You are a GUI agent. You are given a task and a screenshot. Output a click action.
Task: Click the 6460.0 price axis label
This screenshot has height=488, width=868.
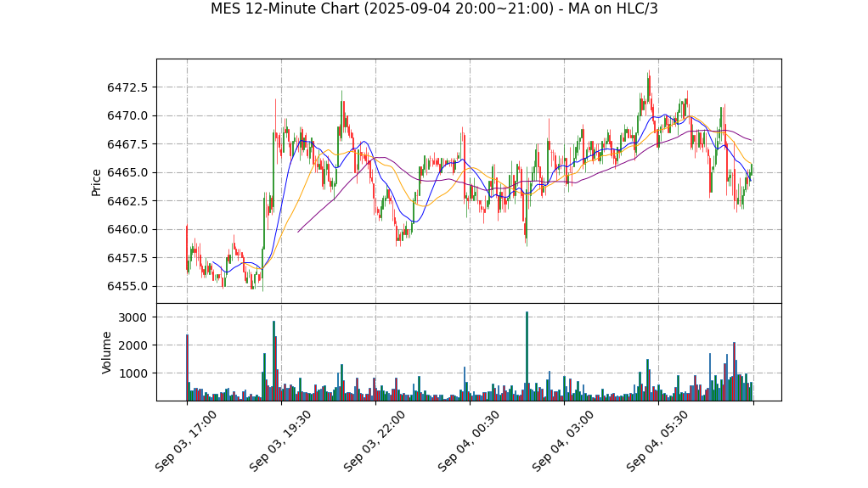coord(127,230)
